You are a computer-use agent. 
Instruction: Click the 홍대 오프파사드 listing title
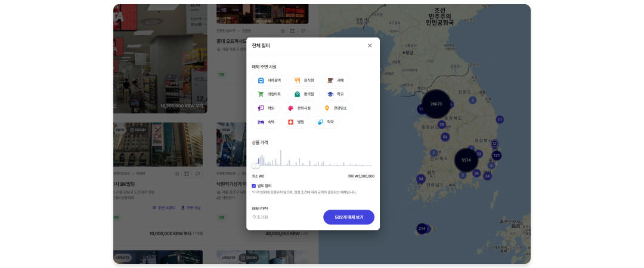[x=231, y=41]
